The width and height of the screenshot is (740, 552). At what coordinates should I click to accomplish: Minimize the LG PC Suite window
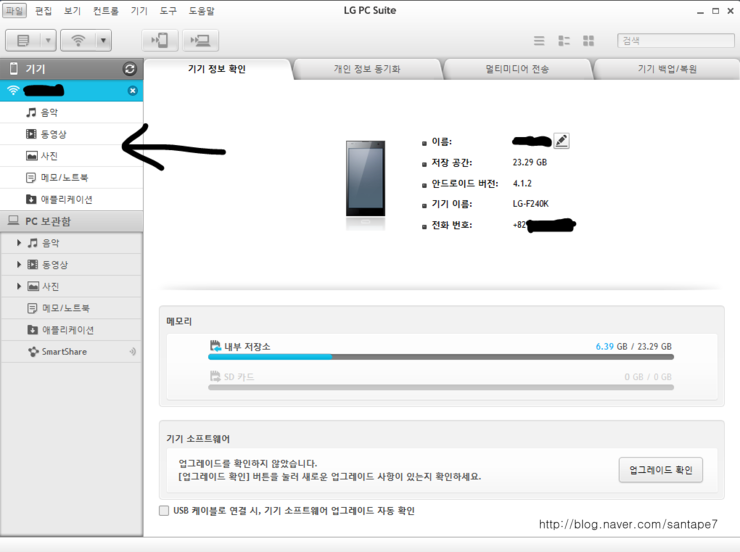[x=700, y=11]
